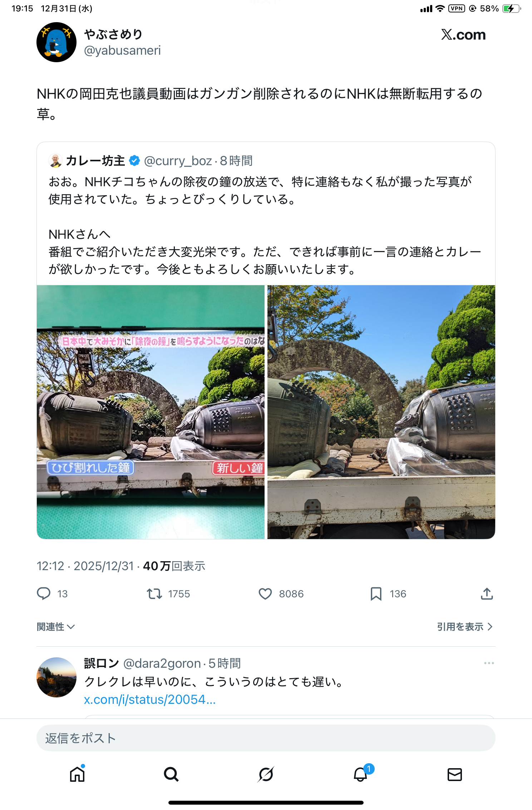This screenshot has width=532, height=810.
Task: Bookmark the post with the bookmark icon
Action: (376, 594)
